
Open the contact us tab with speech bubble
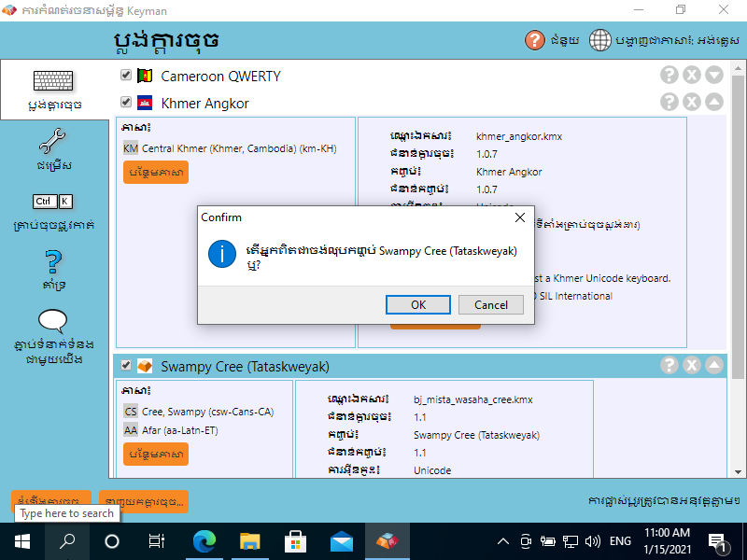(54, 337)
